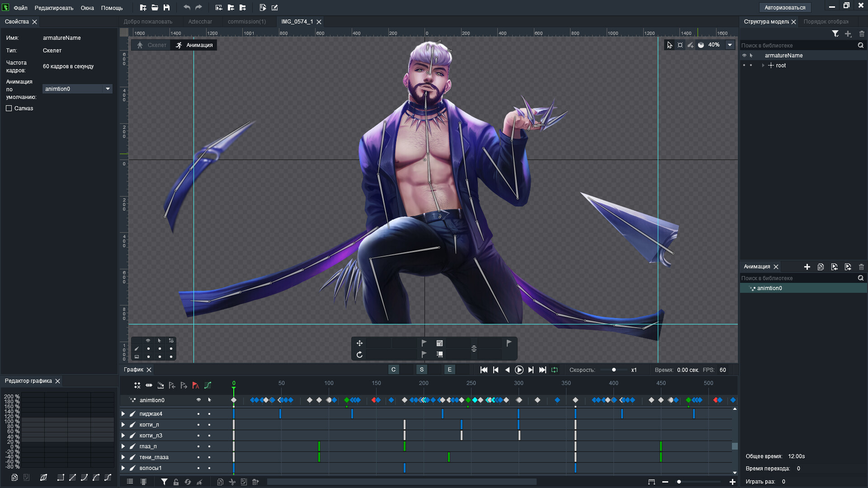This screenshot has width=868, height=488.
Task: Toggle visibility dot of пиджак4 layer
Action: (x=198, y=414)
